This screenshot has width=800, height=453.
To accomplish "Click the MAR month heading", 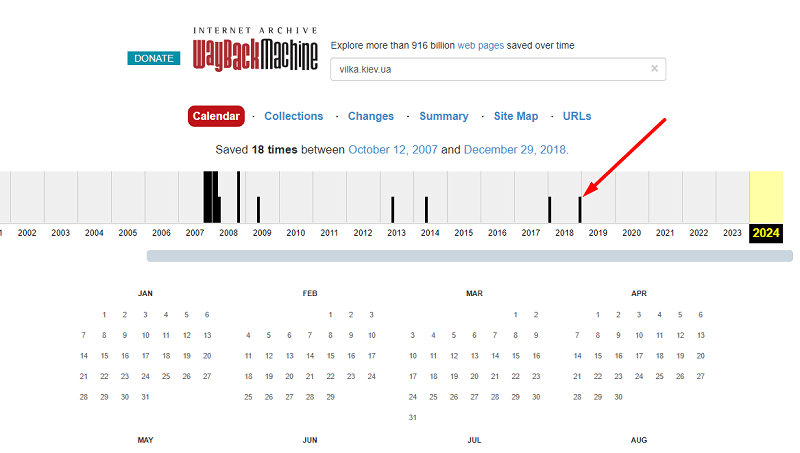I will click(x=474, y=293).
